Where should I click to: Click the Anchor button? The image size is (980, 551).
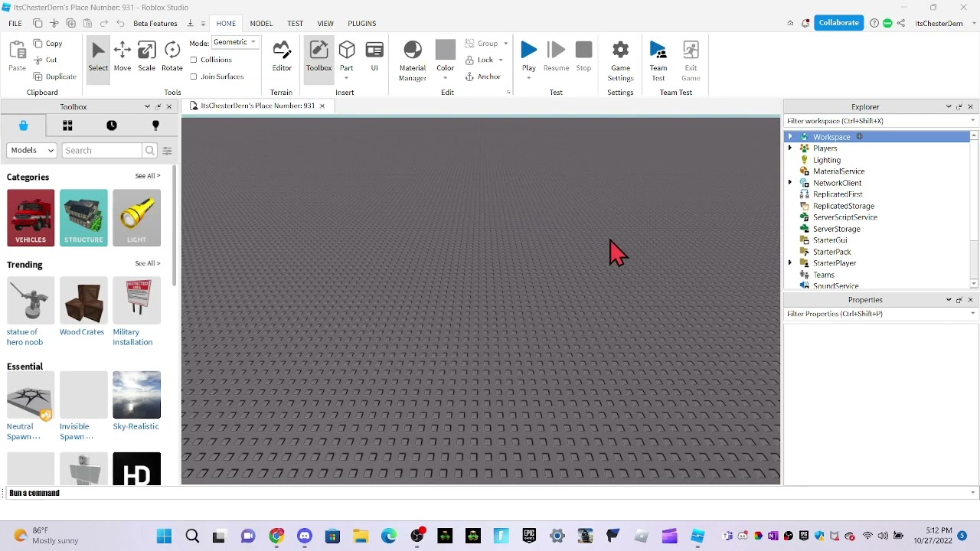point(483,77)
